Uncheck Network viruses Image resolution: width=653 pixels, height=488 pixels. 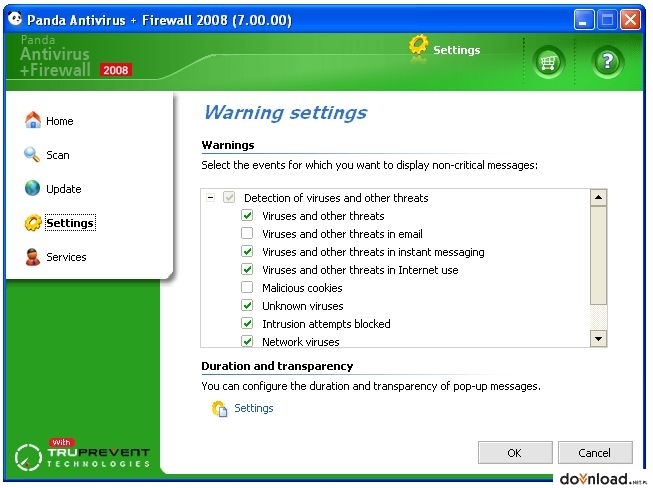click(247, 341)
